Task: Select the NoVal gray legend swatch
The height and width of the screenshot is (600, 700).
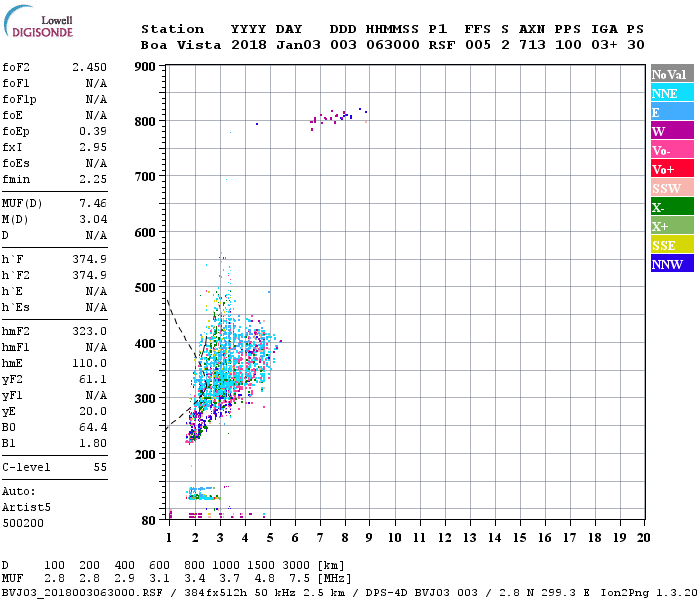Action: click(672, 74)
